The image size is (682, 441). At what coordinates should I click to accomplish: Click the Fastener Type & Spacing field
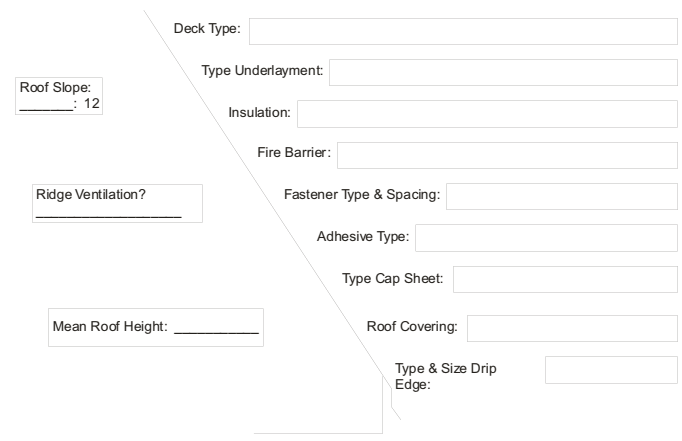[x=561, y=196]
